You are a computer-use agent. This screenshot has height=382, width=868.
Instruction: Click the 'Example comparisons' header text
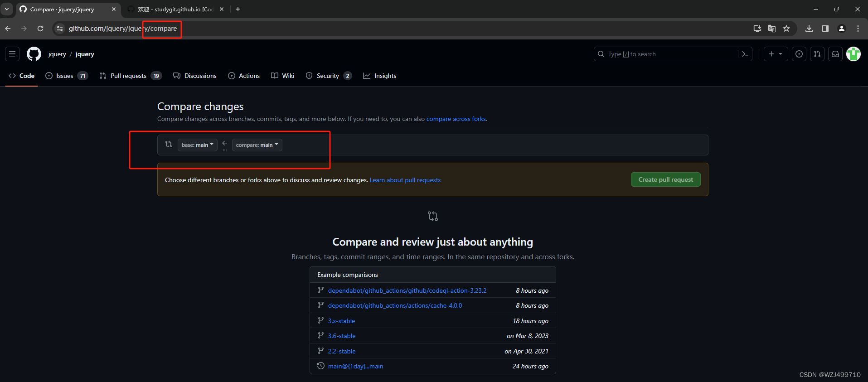347,275
